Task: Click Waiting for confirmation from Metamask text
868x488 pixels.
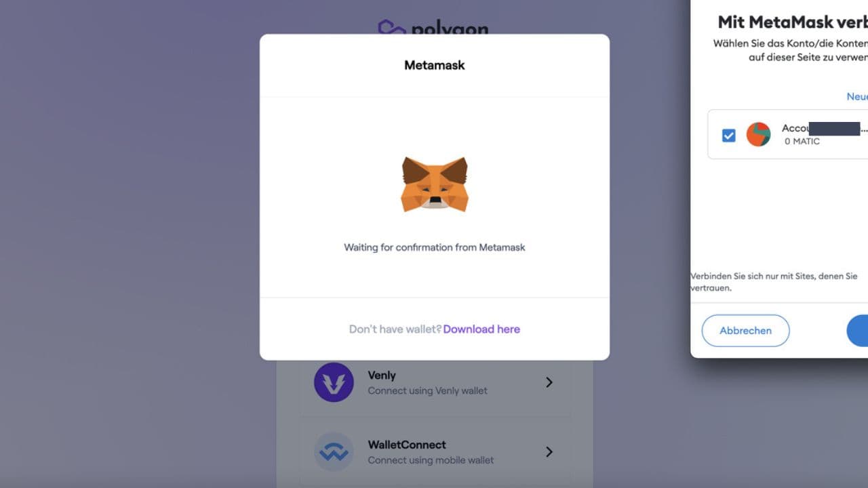Action: (435, 247)
